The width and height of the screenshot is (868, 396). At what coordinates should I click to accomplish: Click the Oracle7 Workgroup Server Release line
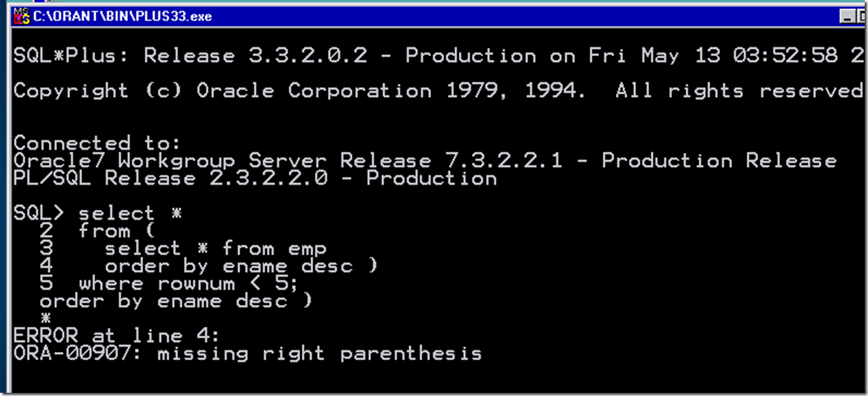(423, 161)
